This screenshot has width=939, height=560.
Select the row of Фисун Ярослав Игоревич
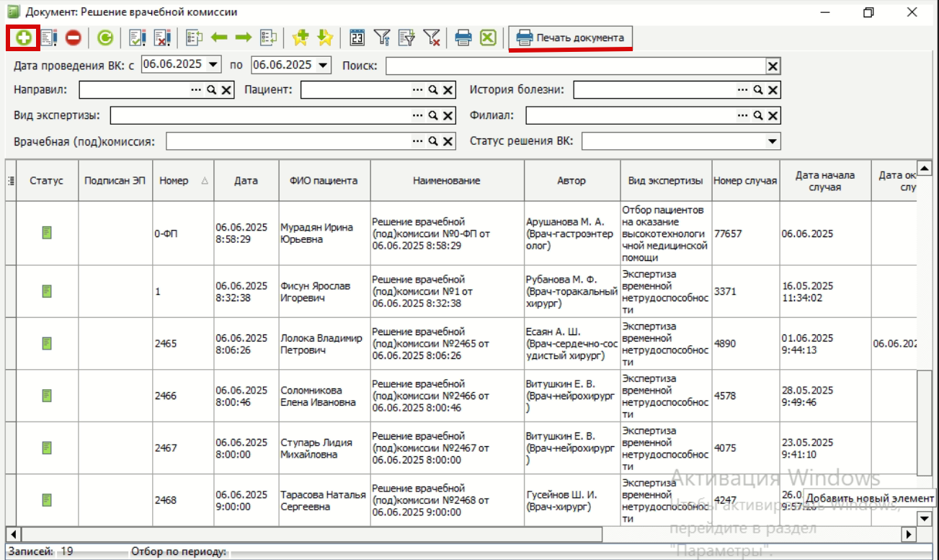click(461, 291)
